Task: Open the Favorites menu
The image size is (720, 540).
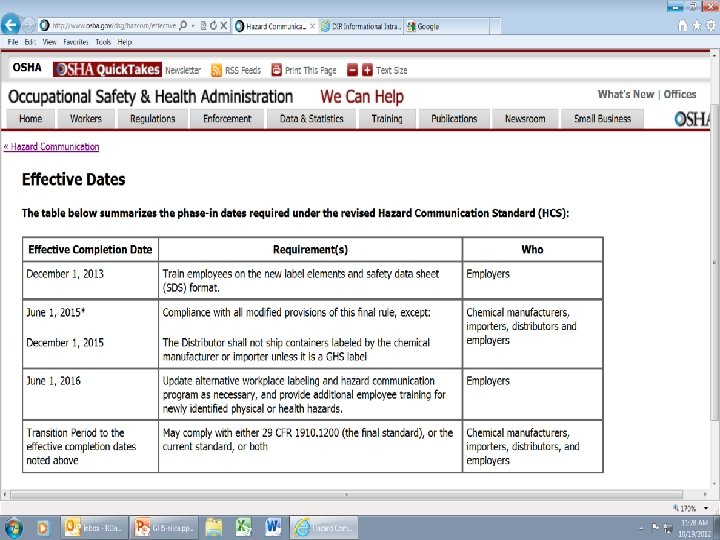Action: tap(76, 42)
